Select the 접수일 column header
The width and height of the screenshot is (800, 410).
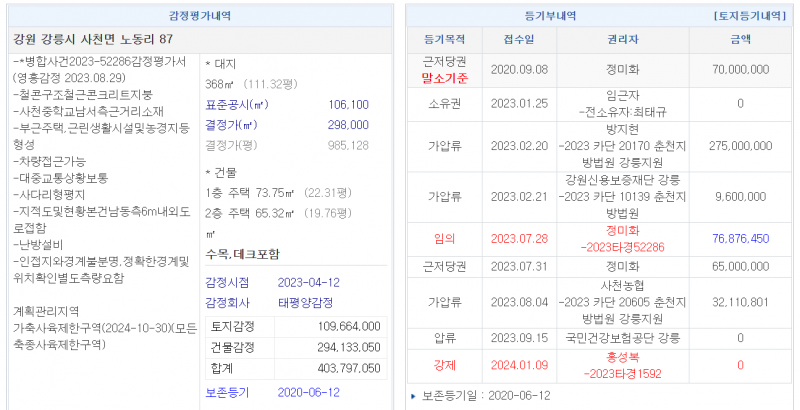click(522, 40)
